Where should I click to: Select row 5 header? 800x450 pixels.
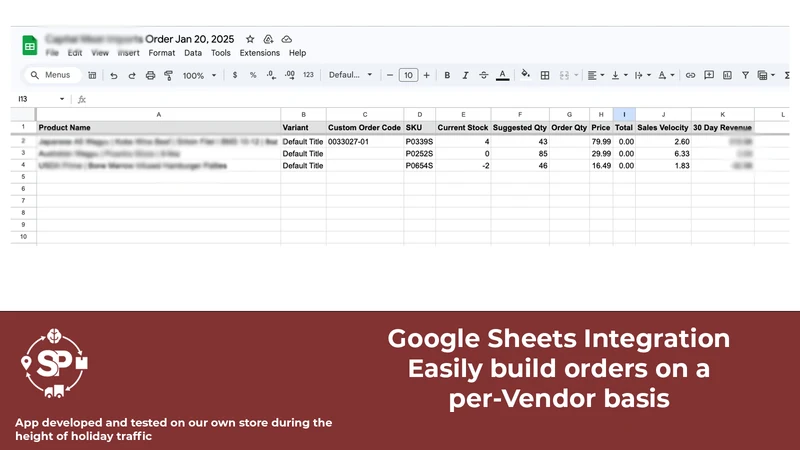click(23, 177)
